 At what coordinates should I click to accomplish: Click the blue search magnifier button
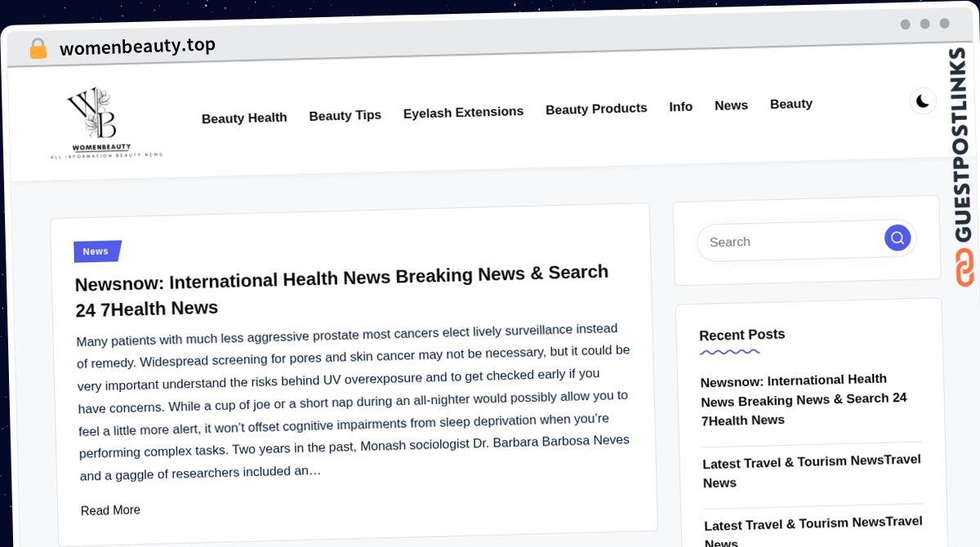coord(898,238)
